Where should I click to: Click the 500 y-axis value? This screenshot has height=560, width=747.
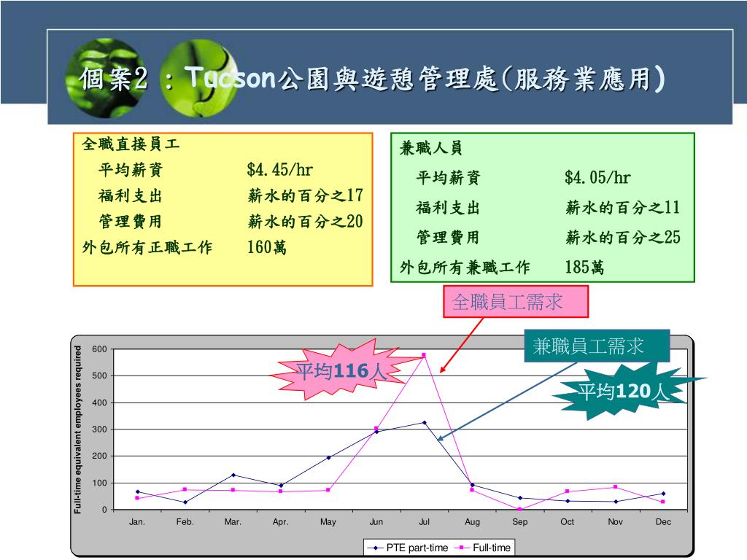click(99, 376)
